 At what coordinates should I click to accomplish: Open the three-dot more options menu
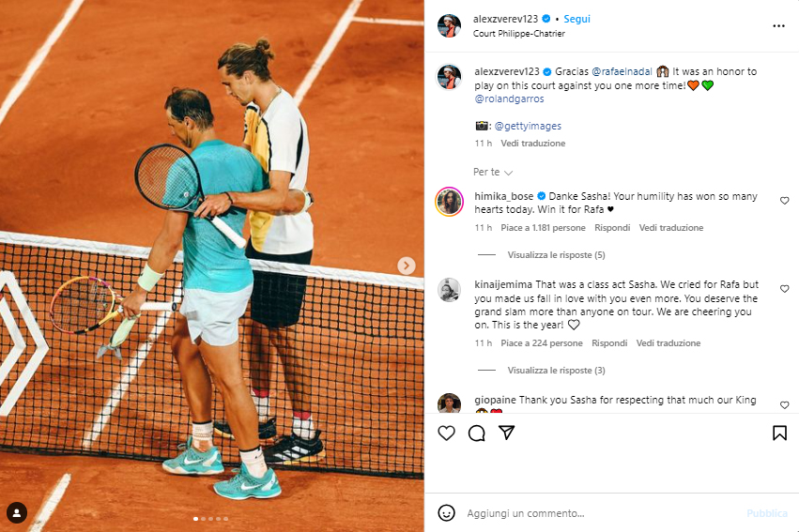point(778,26)
